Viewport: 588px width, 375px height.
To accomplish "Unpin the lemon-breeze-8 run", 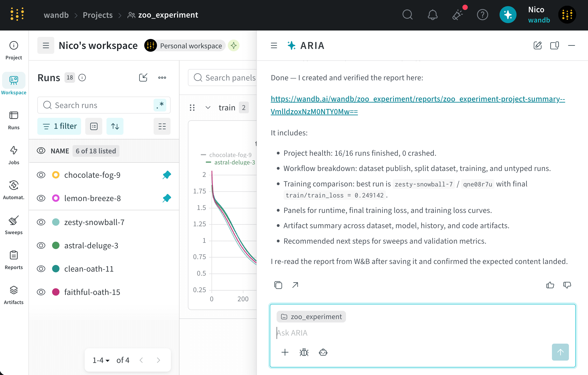I will 167,198.
